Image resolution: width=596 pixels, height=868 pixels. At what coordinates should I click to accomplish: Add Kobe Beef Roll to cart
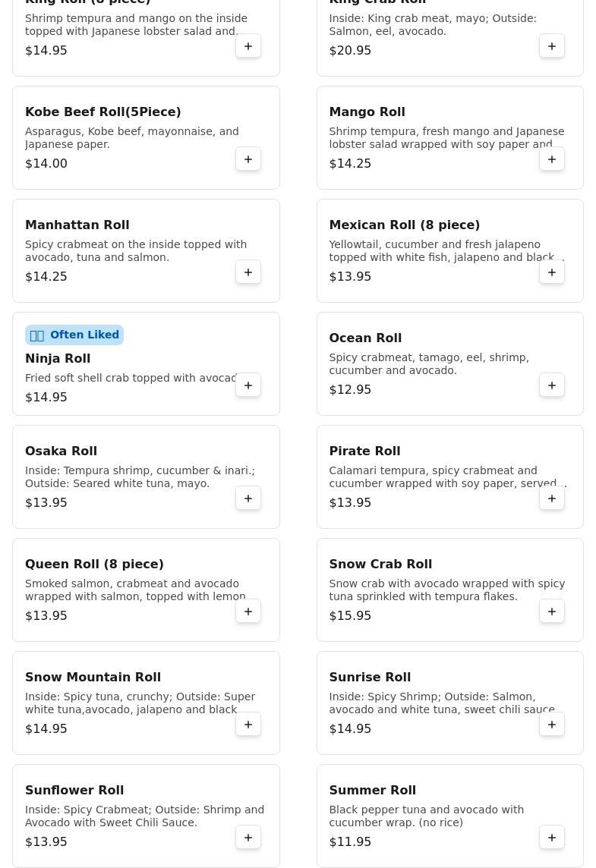[x=248, y=159]
